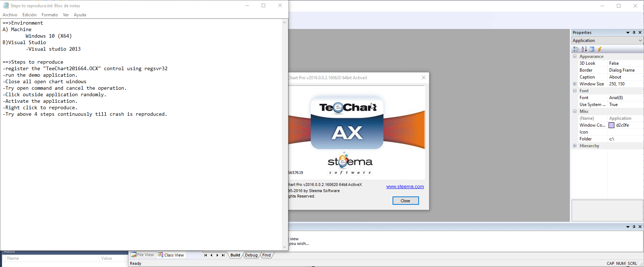Select the Border value Dialog Frame
Screen dimensions: 644x267
tap(625, 70)
